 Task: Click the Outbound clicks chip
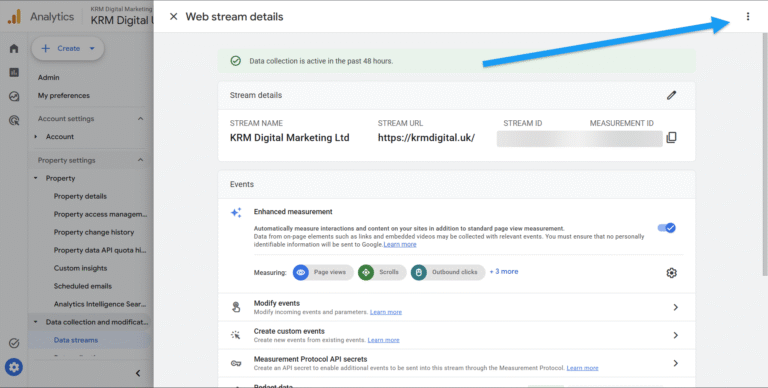(x=448, y=272)
